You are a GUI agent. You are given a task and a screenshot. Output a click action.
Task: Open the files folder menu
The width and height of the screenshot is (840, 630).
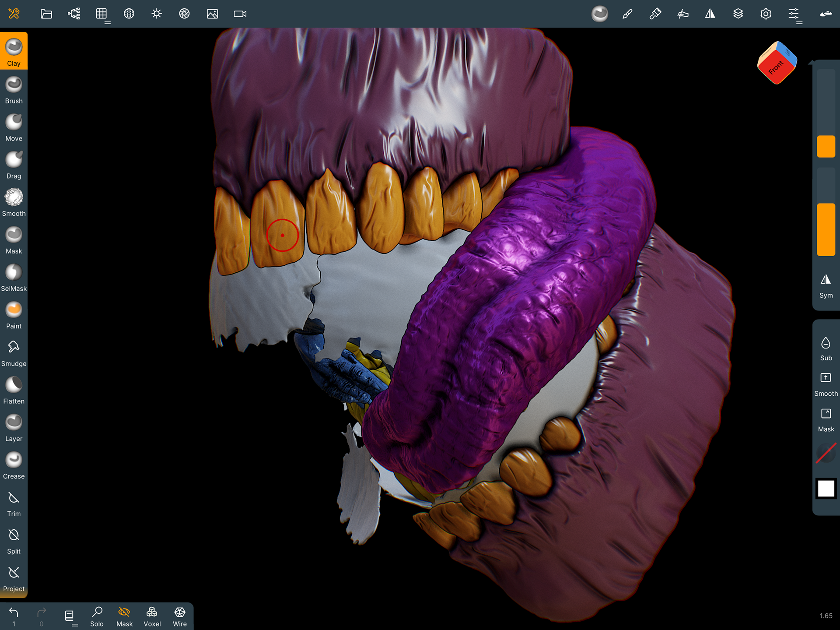click(x=46, y=14)
